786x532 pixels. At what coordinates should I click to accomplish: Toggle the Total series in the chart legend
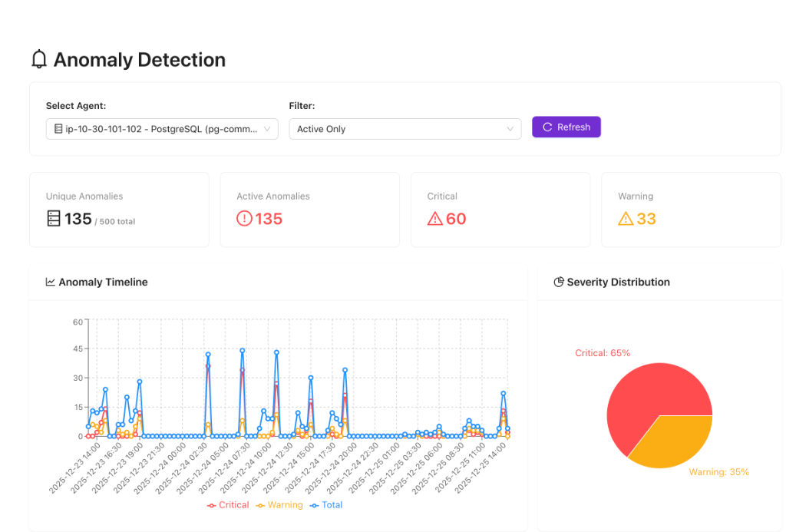(x=326, y=504)
